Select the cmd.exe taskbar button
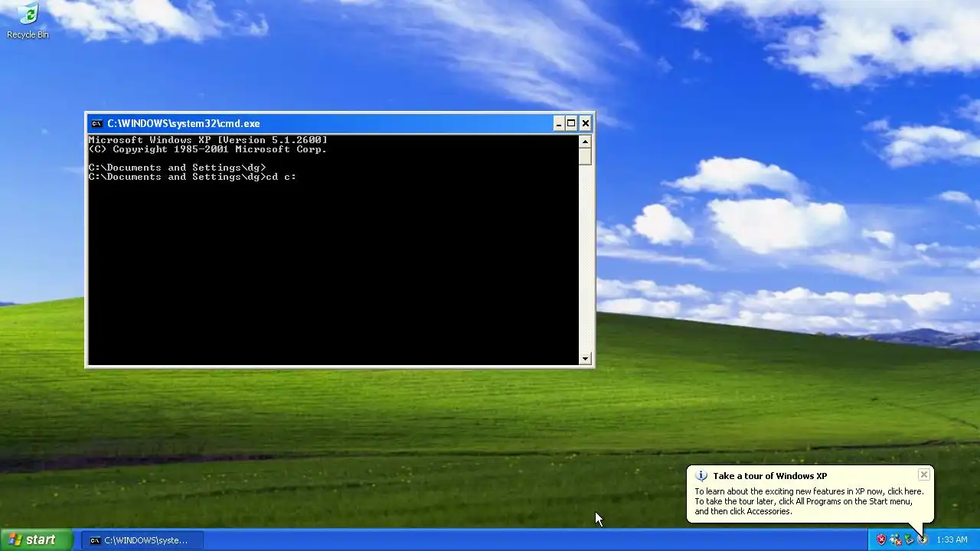The width and height of the screenshot is (980, 551). pyautogui.click(x=142, y=540)
